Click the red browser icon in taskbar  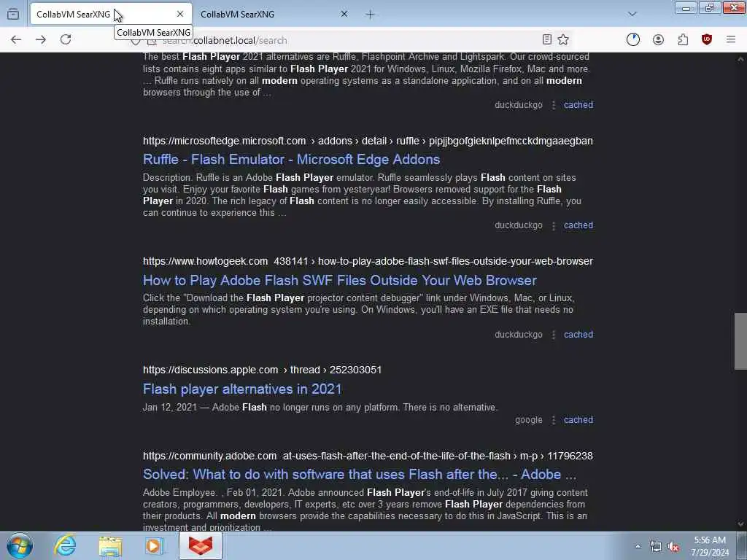[x=201, y=545]
